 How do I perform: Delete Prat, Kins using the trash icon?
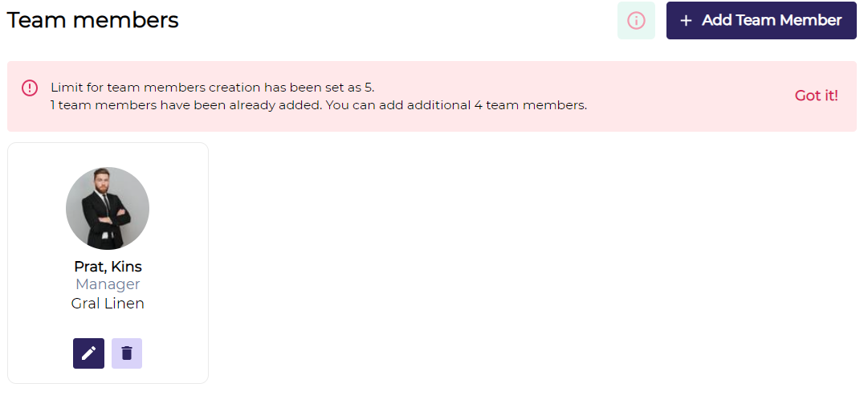coord(127,353)
